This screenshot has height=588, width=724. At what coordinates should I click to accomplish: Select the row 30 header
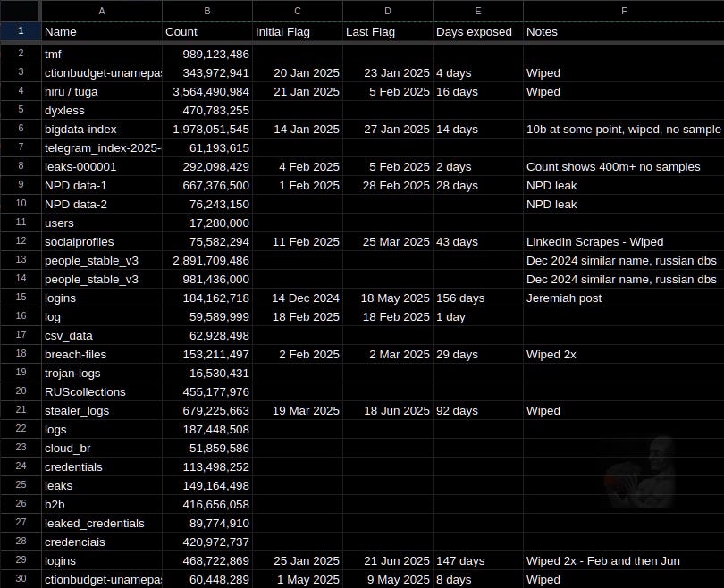point(21,579)
